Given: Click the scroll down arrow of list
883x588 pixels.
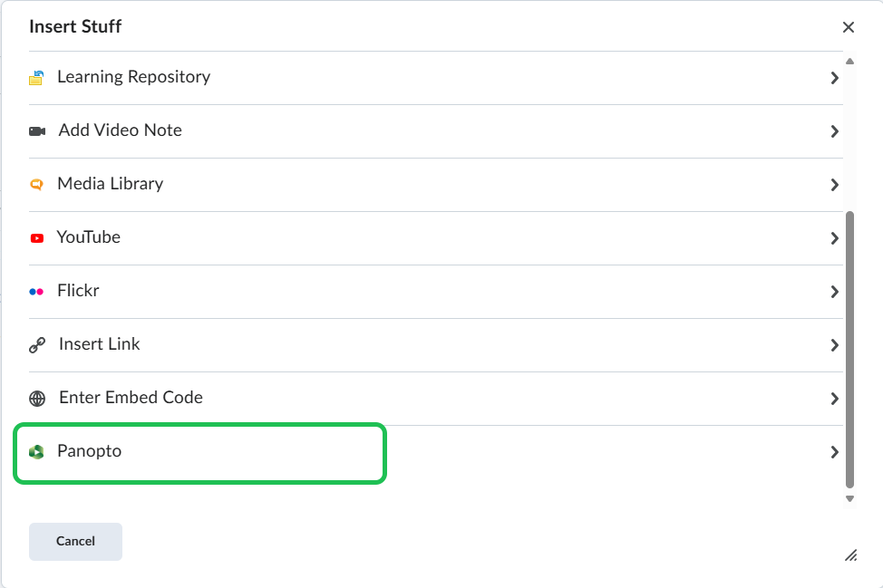Looking at the screenshot, I should tap(849, 498).
